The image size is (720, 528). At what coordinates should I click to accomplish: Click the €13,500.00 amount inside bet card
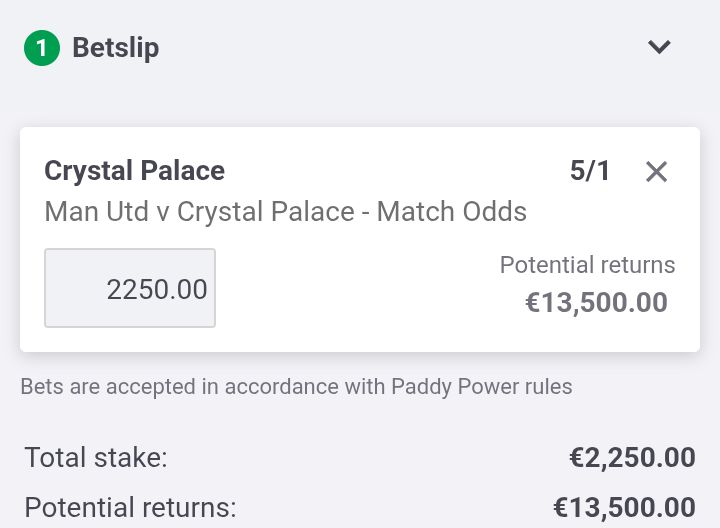596,302
